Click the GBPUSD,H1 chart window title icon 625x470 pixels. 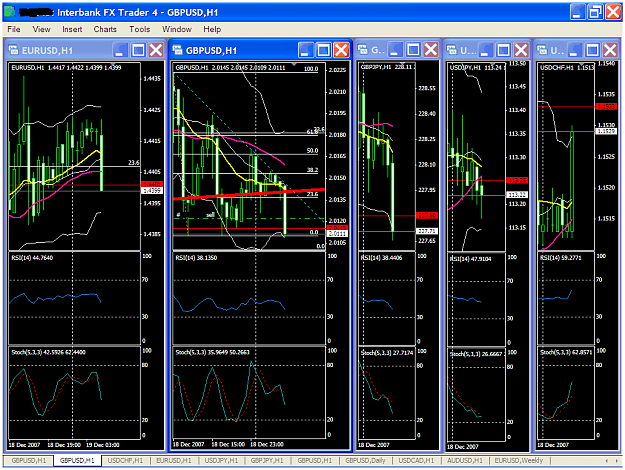(x=177, y=50)
